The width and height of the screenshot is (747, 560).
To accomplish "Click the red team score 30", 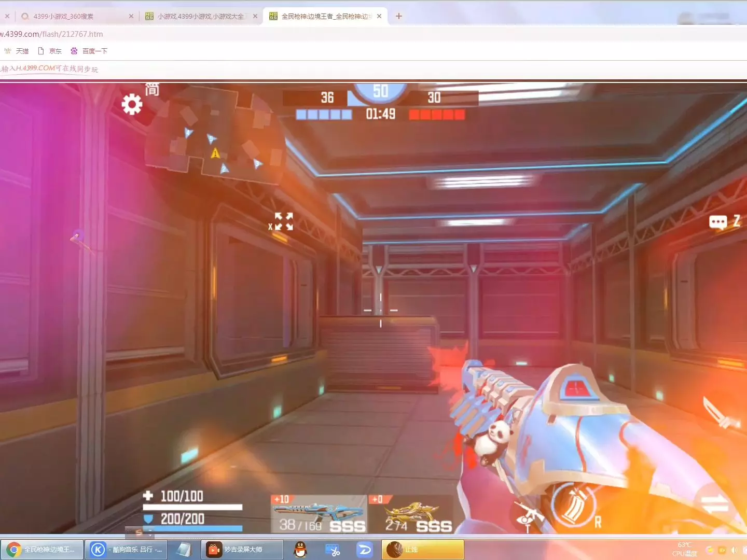I will [x=434, y=97].
